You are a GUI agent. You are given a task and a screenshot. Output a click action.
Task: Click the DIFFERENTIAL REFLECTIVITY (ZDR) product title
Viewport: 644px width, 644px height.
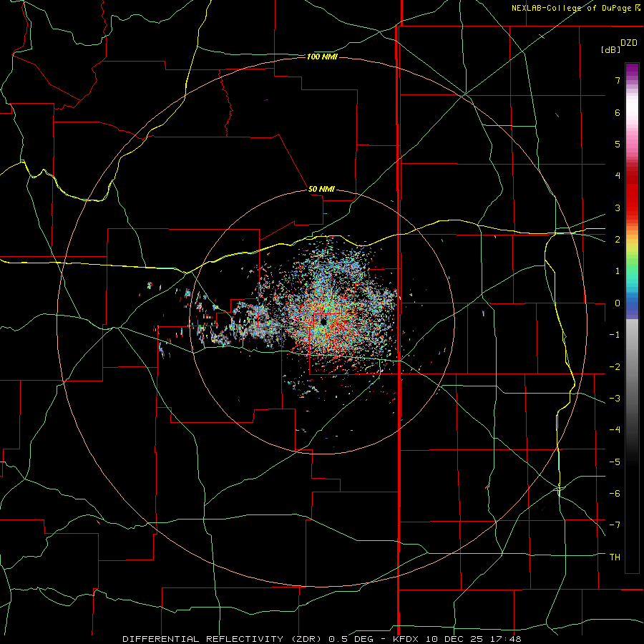tap(227, 639)
